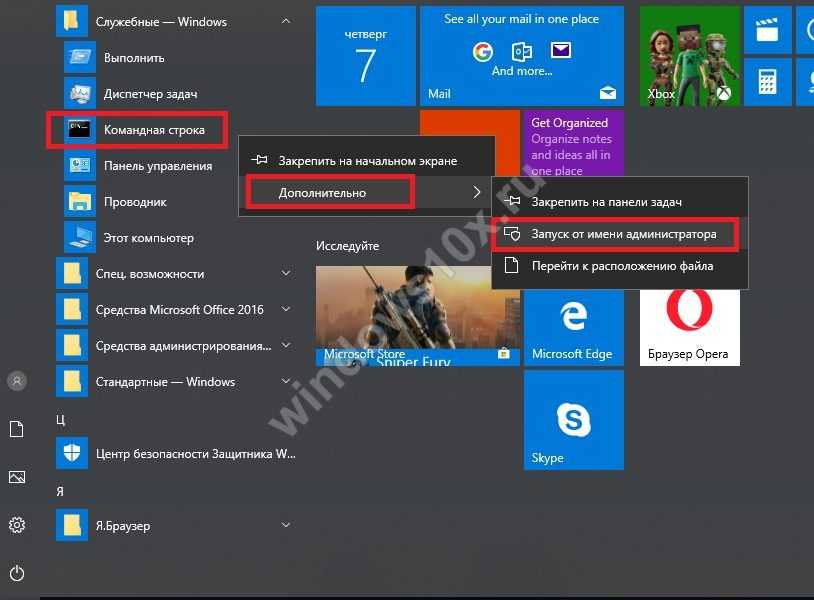This screenshot has width=814, height=600.
Task: Open the Calculator tile
Action: click(767, 82)
